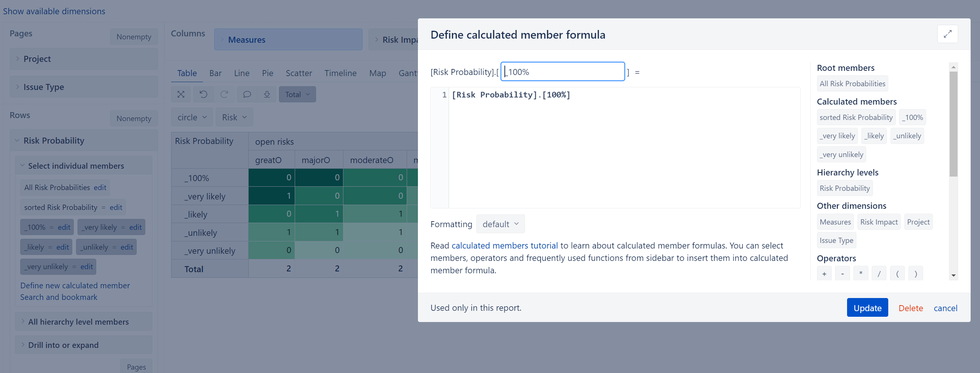
Task: Click the redo arrow icon in toolbar
Action: [224, 94]
